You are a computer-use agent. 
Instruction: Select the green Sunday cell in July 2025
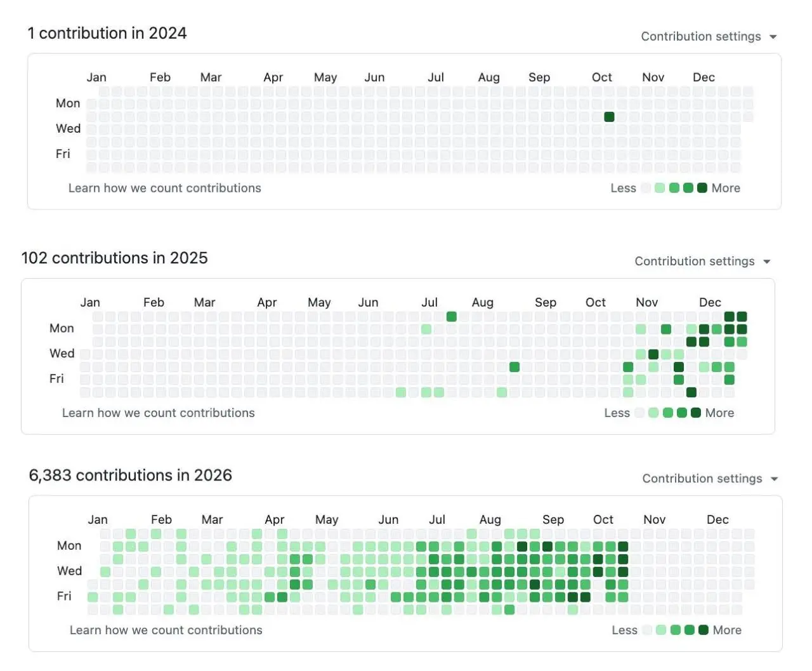(451, 316)
